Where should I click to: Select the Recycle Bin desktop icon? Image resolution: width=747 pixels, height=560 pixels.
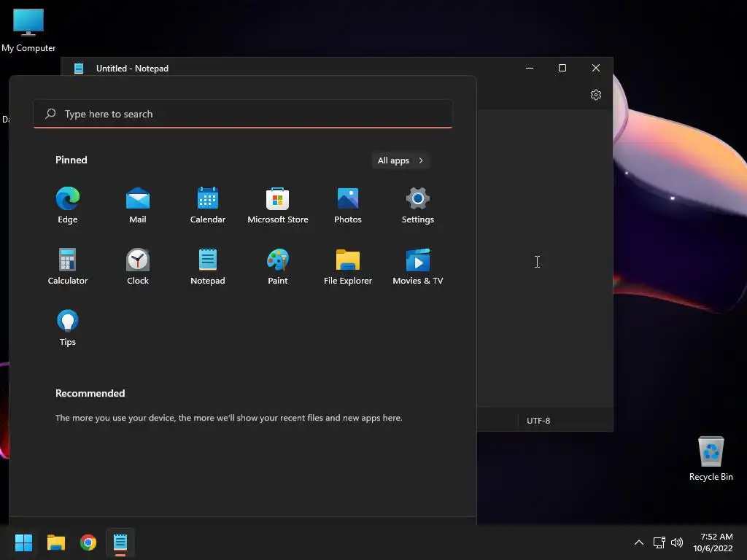711,458
